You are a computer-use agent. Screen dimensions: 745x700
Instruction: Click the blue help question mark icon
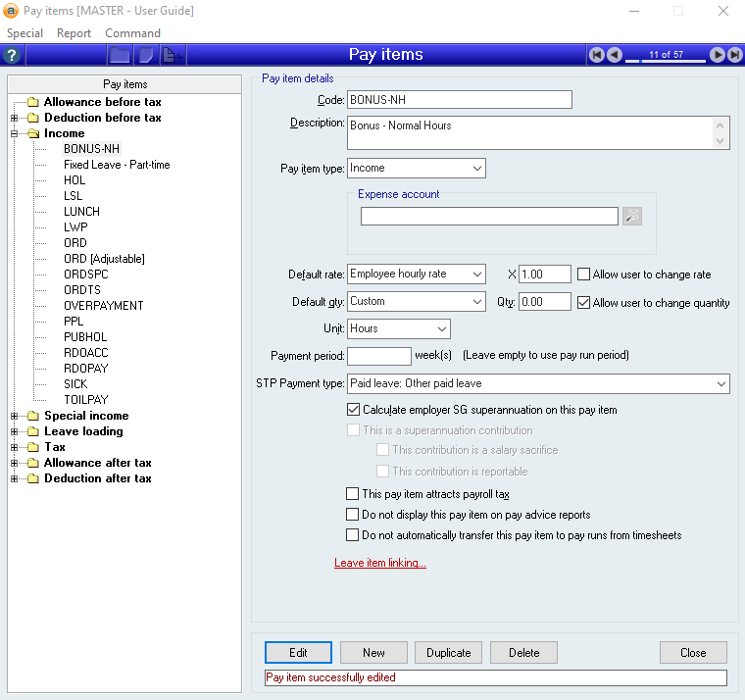click(x=13, y=55)
